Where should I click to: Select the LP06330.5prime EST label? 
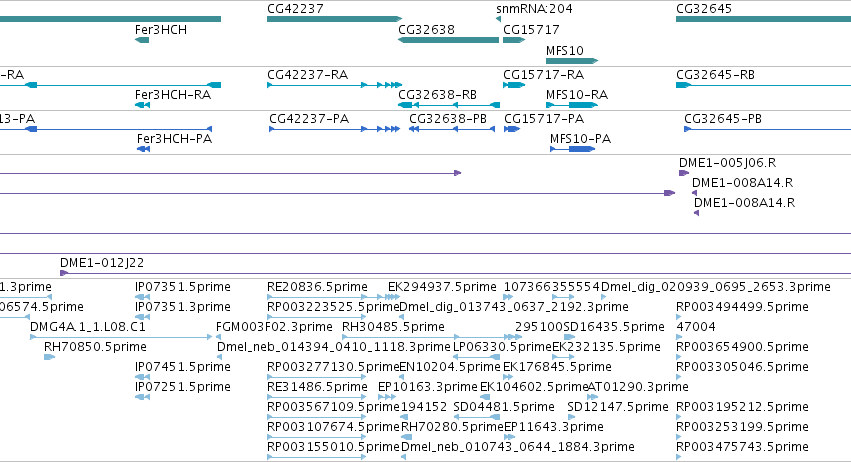pos(502,347)
